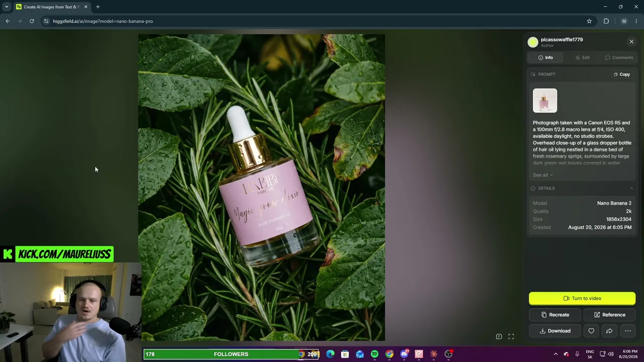Use image as Reference

610,315
